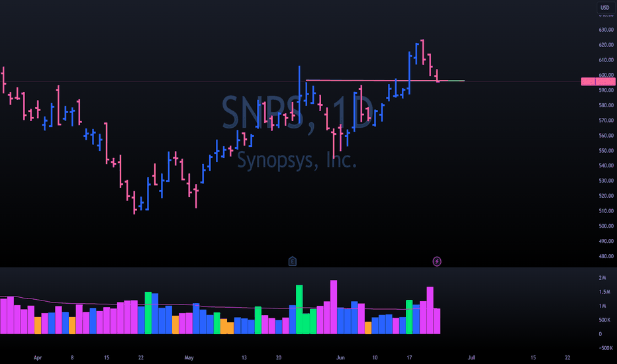Screen dimensions: 617x364
Task: Click the earnings E marker icon
Action: (293, 261)
